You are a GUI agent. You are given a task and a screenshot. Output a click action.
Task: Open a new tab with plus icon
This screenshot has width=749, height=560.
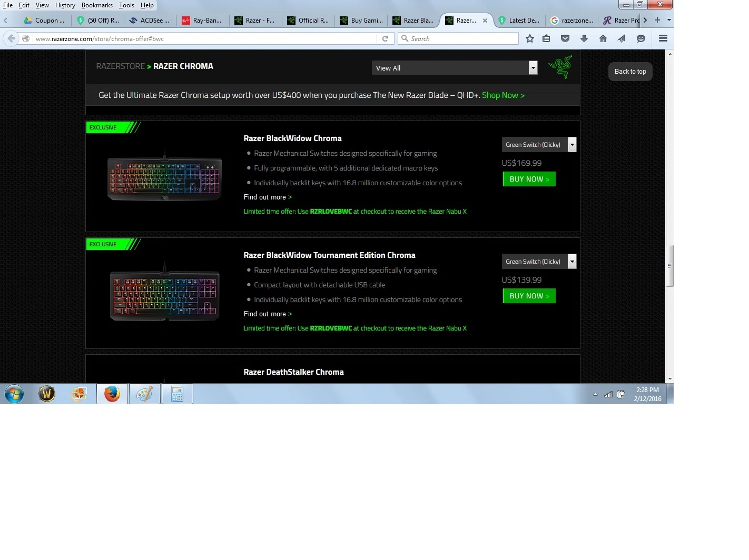[x=657, y=20]
